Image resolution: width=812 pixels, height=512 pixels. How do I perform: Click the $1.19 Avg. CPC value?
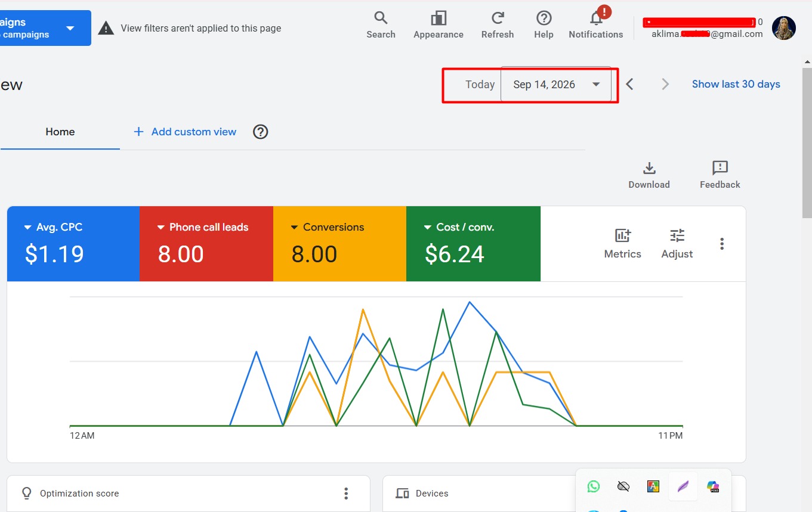(x=54, y=255)
